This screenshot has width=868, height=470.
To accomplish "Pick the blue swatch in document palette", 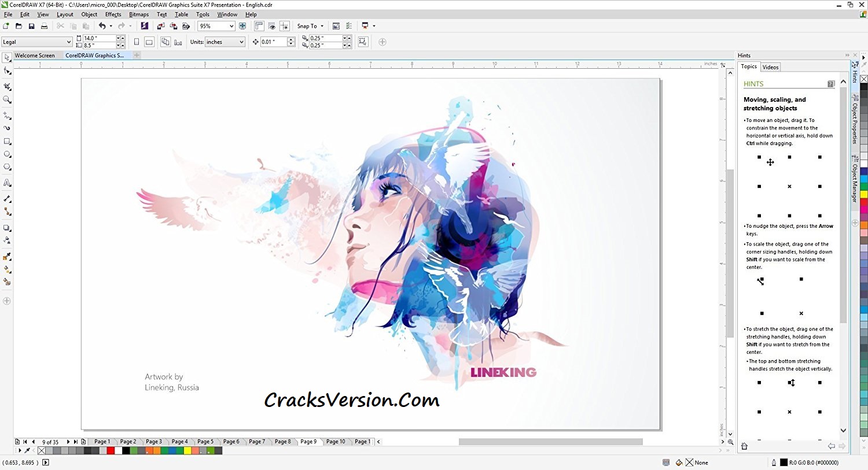I will coord(172,450).
